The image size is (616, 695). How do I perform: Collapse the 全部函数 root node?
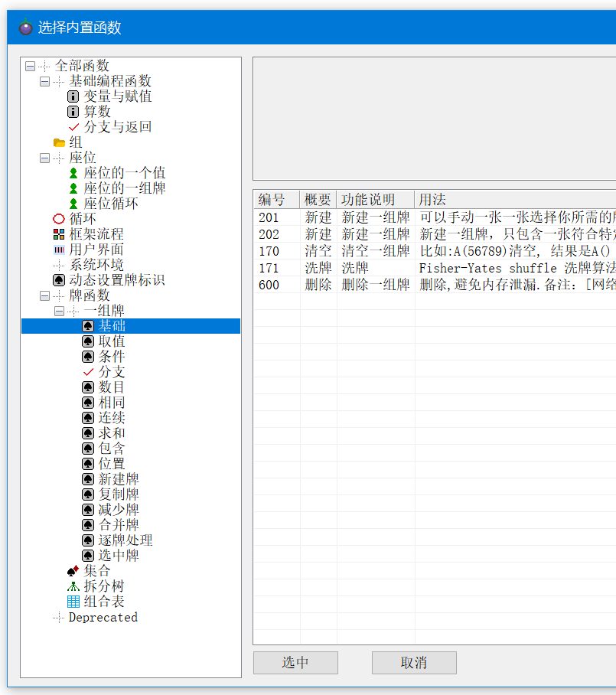click(x=30, y=66)
